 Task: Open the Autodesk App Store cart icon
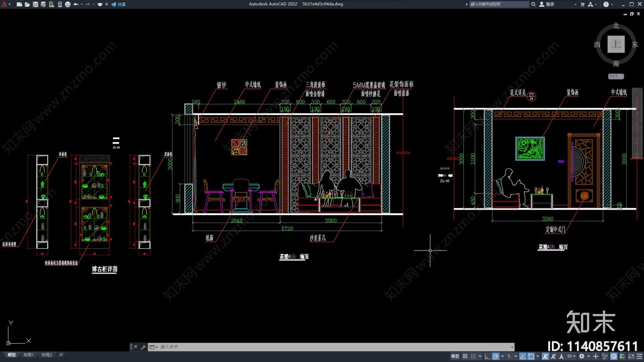[x=582, y=4]
